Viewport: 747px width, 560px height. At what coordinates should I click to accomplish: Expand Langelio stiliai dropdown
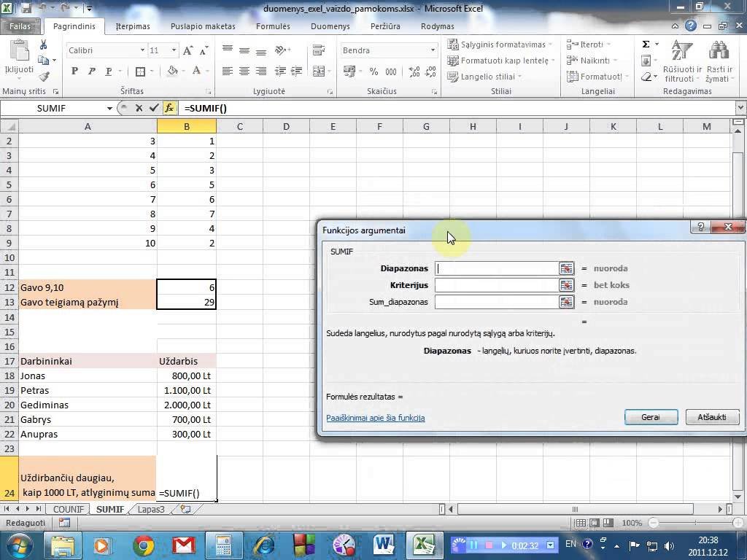click(x=519, y=77)
